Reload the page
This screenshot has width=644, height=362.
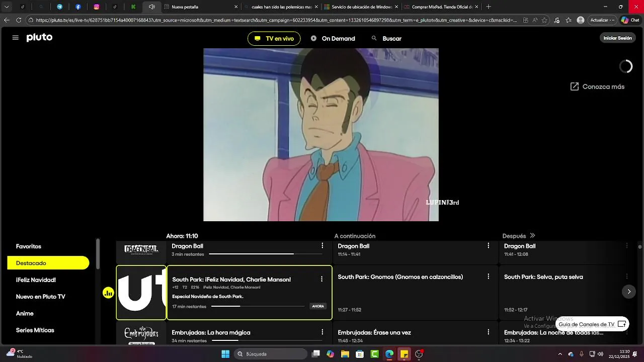click(19, 20)
